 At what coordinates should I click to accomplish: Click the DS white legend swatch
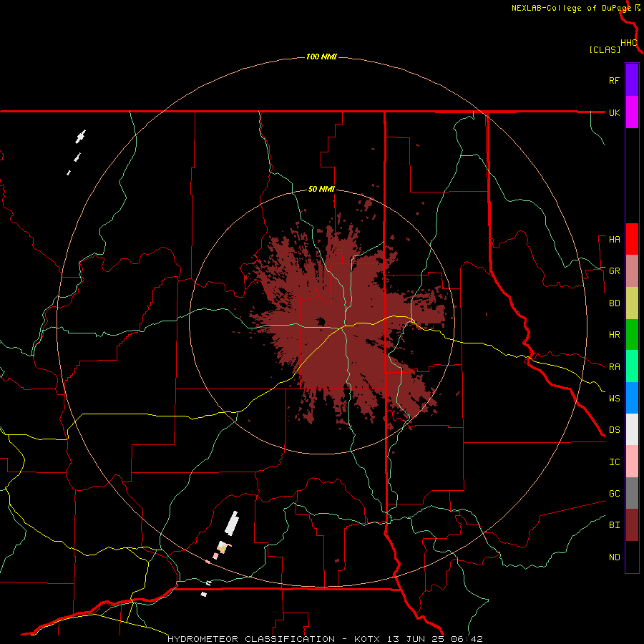tap(632, 429)
